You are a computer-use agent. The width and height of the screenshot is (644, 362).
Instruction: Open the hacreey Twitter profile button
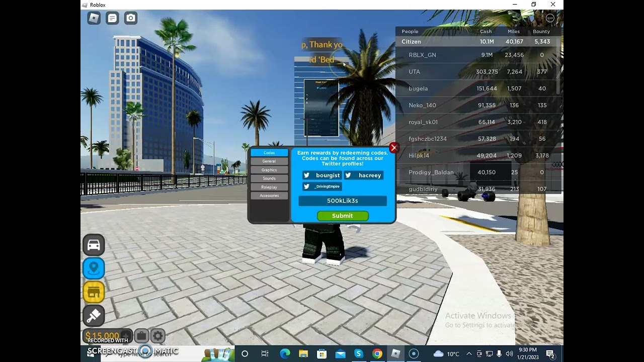(x=364, y=175)
